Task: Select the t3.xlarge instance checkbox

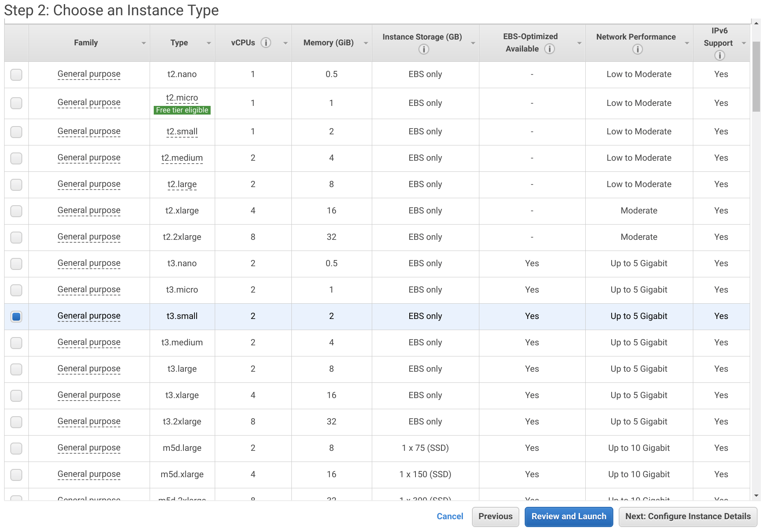Action: click(16, 396)
